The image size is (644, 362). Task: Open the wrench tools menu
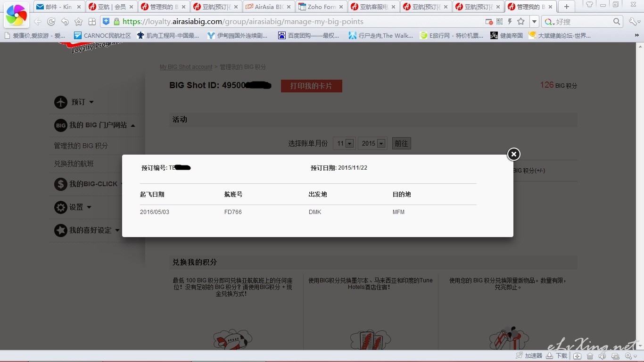[x=634, y=22]
